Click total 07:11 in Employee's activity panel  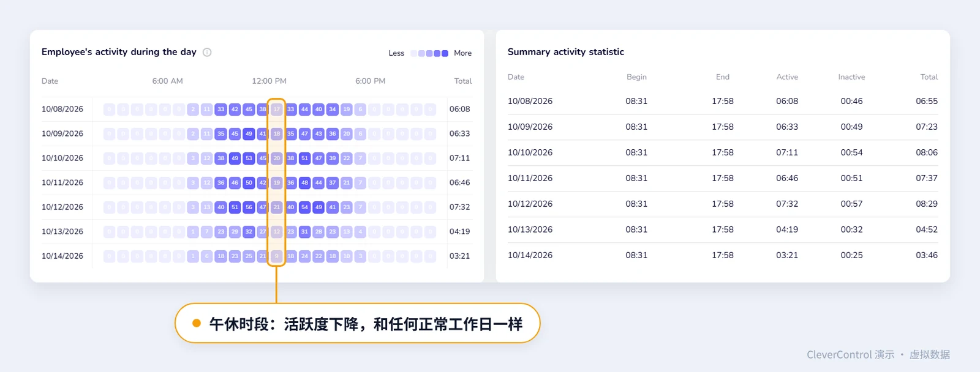point(460,158)
